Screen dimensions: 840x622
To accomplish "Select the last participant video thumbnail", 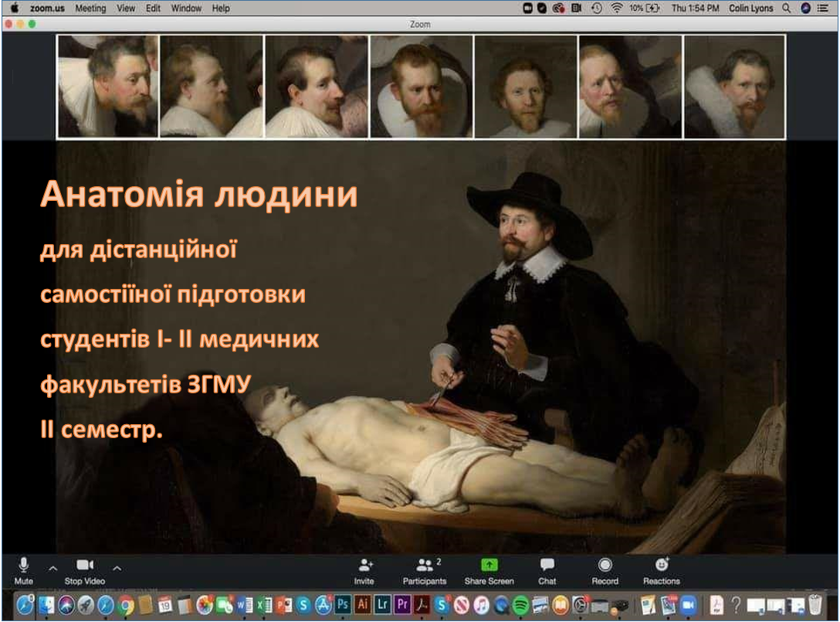I will [x=734, y=87].
